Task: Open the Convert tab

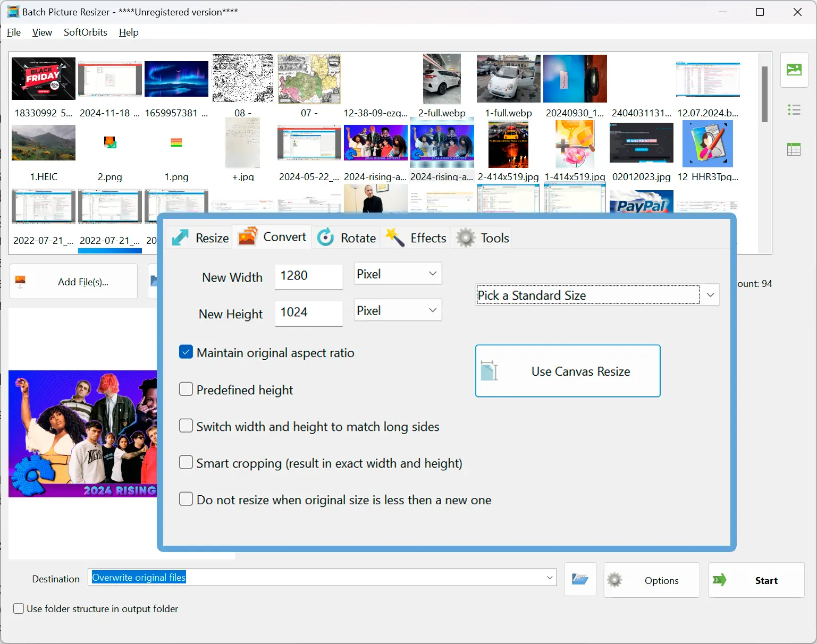Action: click(x=272, y=237)
